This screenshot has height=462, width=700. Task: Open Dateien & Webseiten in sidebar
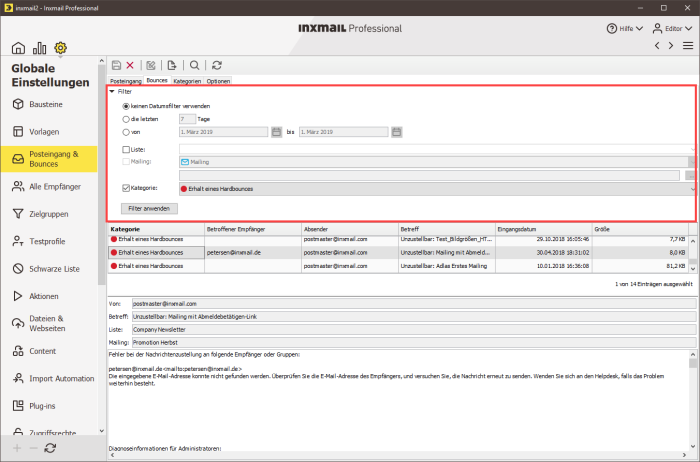pos(49,324)
